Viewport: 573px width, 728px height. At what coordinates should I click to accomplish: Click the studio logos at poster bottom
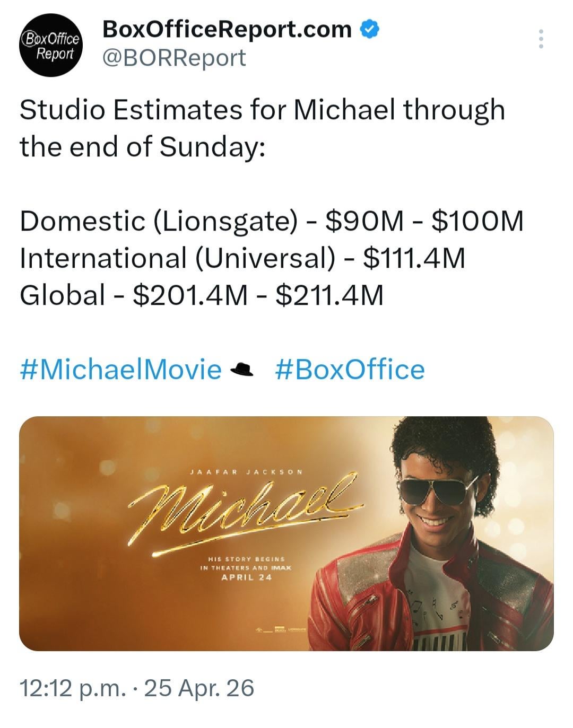coord(278,630)
